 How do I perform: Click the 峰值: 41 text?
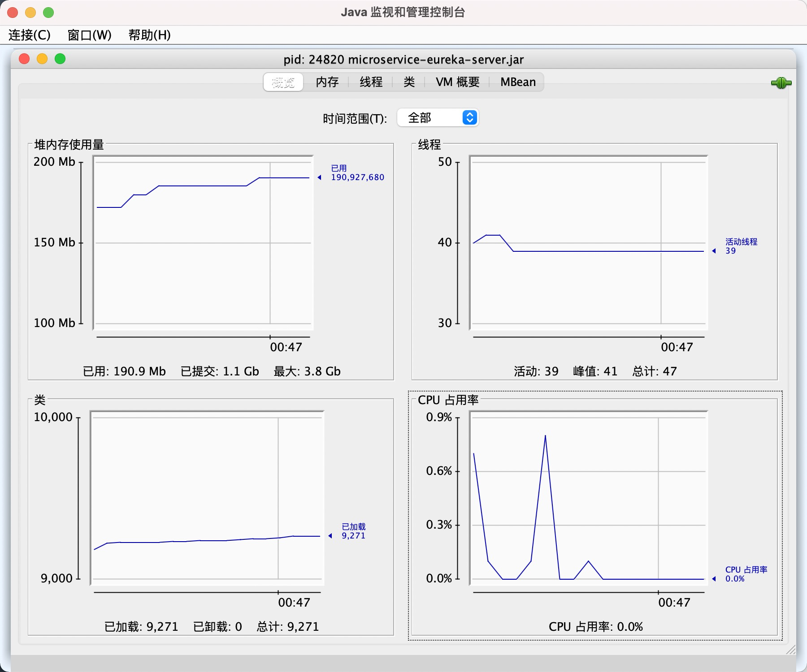(x=595, y=371)
